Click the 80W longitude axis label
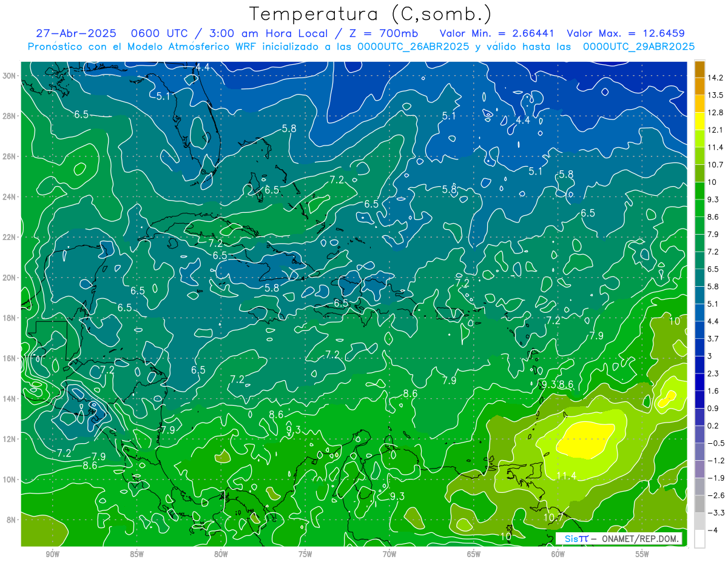 [221, 554]
